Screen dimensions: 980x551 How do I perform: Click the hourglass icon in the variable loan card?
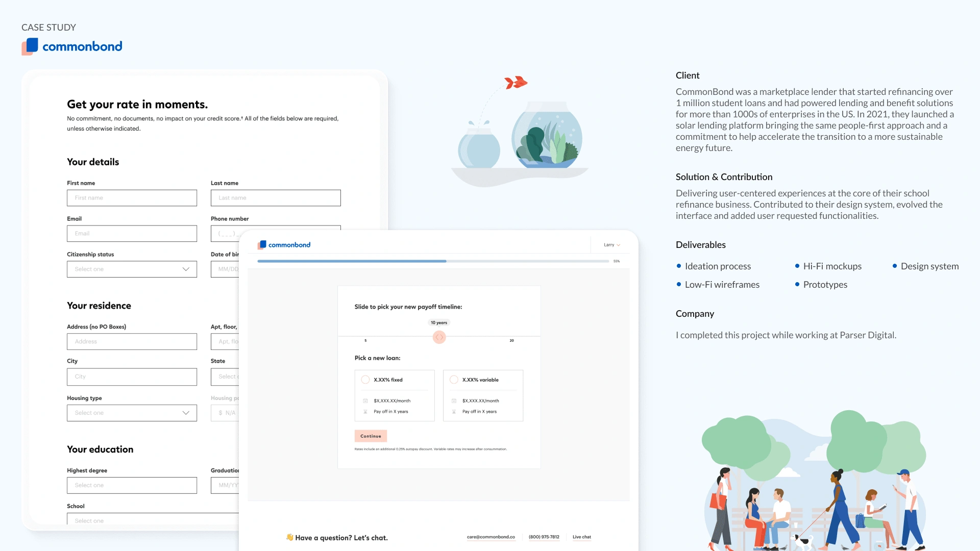(454, 412)
